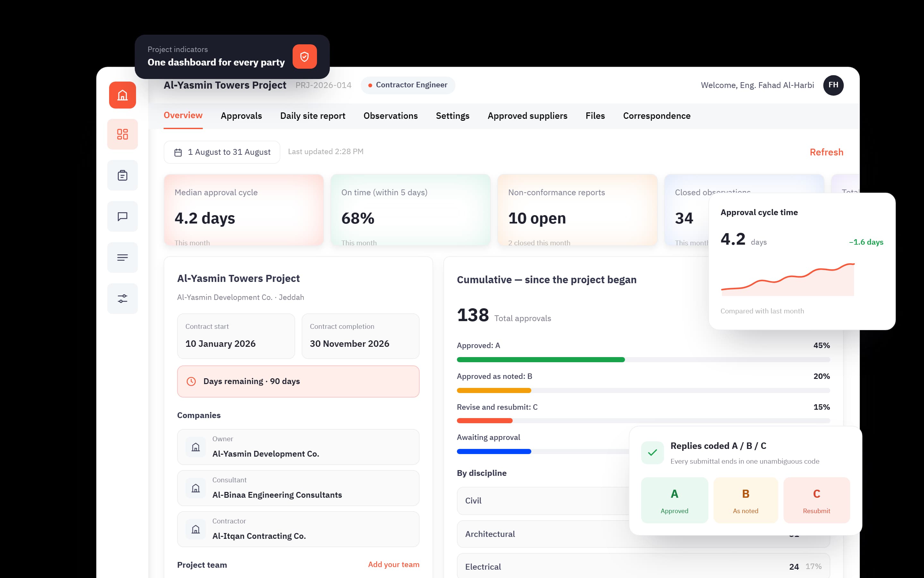Select the Civil discipline row
Screen dimensions: 924x578
[543, 501]
